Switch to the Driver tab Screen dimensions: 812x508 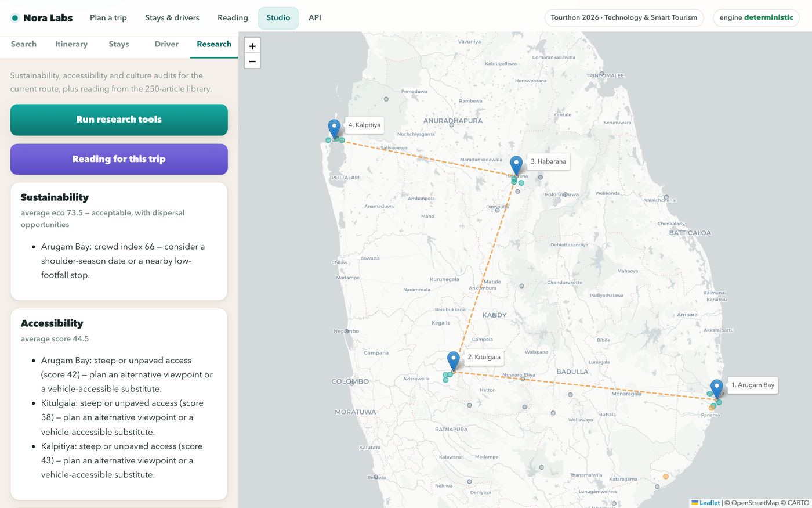[x=166, y=44]
